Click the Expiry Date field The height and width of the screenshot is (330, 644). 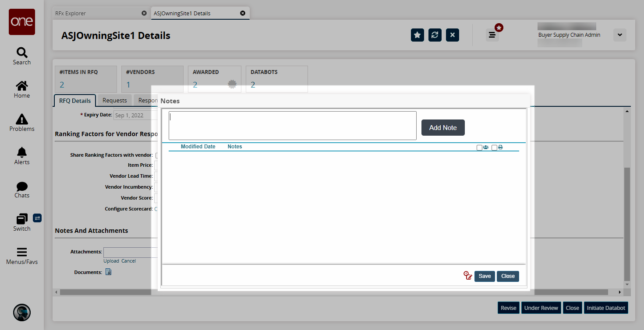pos(135,116)
